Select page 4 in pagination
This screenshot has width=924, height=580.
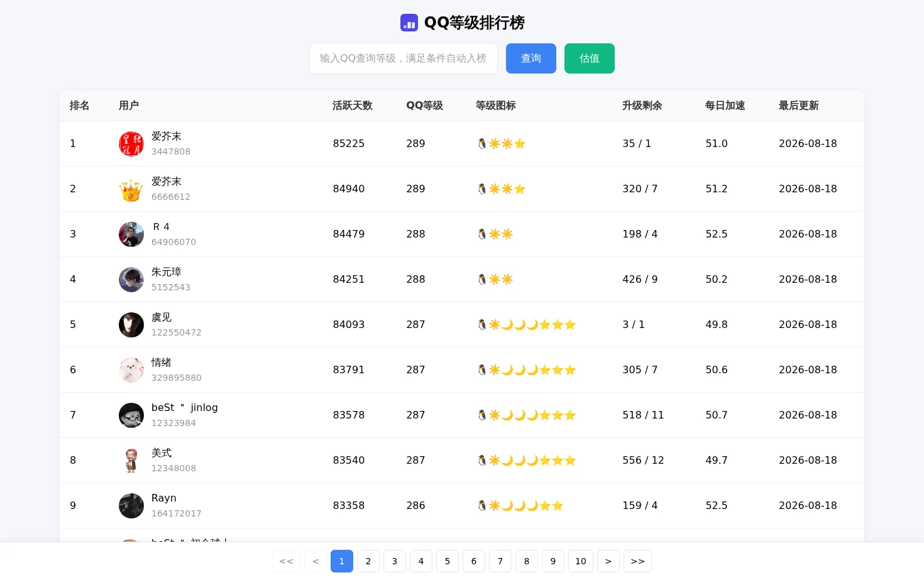(x=421, y=561)
